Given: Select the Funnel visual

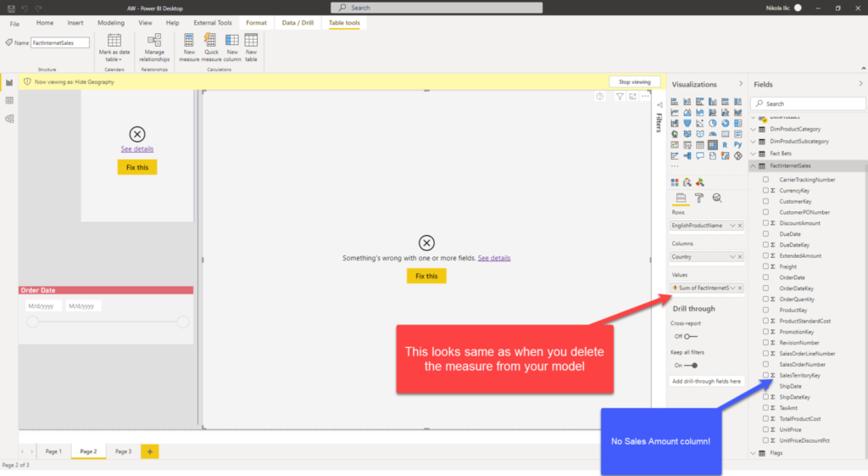Looking at the screenshot, I should click(687, 123).
